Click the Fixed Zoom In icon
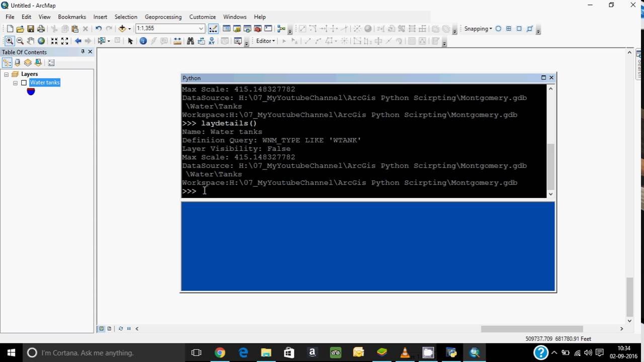The height and width of the screenshot is (362, 644). coord(54,41)
